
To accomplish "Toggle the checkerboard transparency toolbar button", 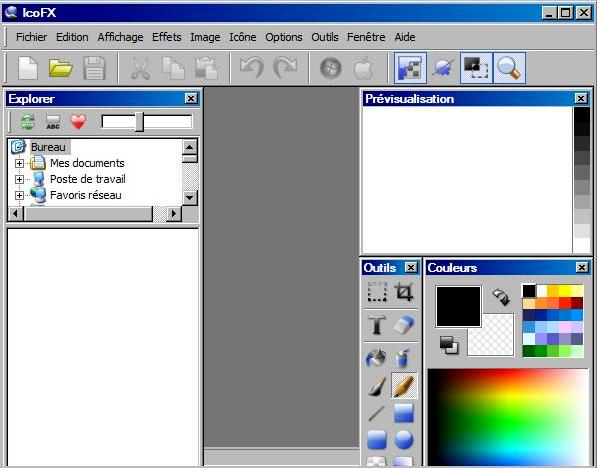I will pos(410,68).
